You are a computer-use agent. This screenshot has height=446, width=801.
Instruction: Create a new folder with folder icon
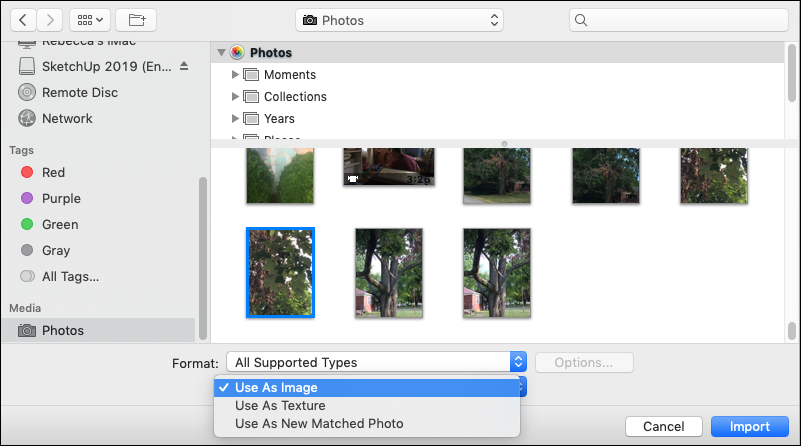[x=136, y=20]
